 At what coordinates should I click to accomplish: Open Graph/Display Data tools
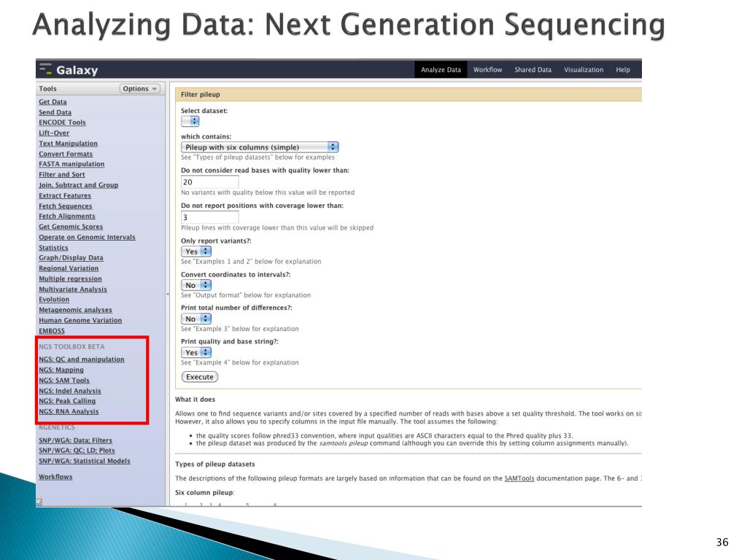click(x=71, y=257)
